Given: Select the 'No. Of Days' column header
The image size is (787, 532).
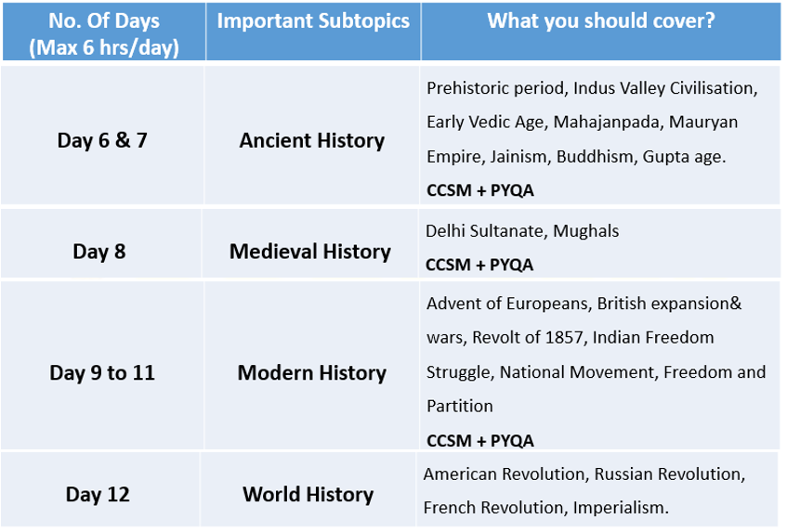Looking at the screenshot, I should pos(104,32).
